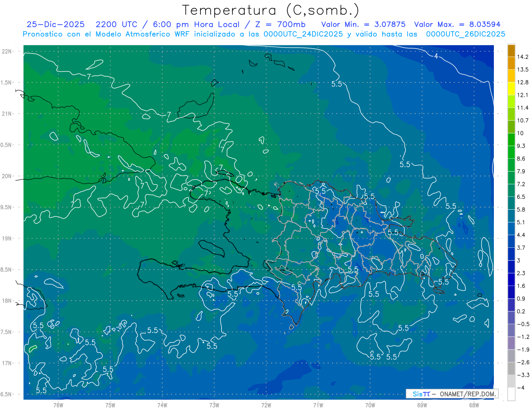Click 'Valor Min. = 3.07875' readout
Viewport: 532px width, 411px height.
point(363,24)
